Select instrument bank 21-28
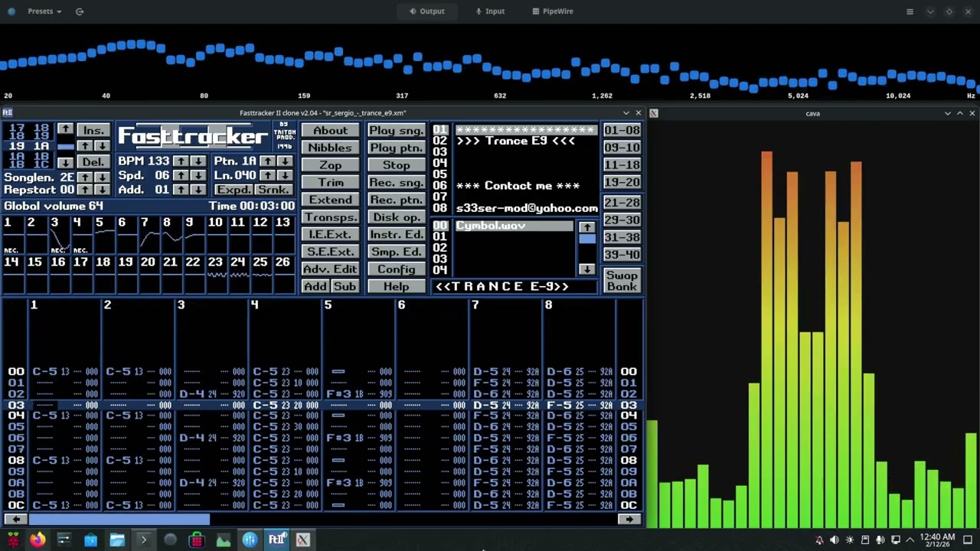 click(x=622, y=203)
